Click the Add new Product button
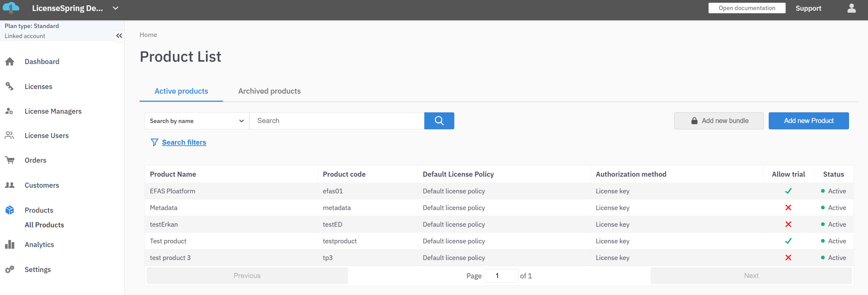 point(808,121)
